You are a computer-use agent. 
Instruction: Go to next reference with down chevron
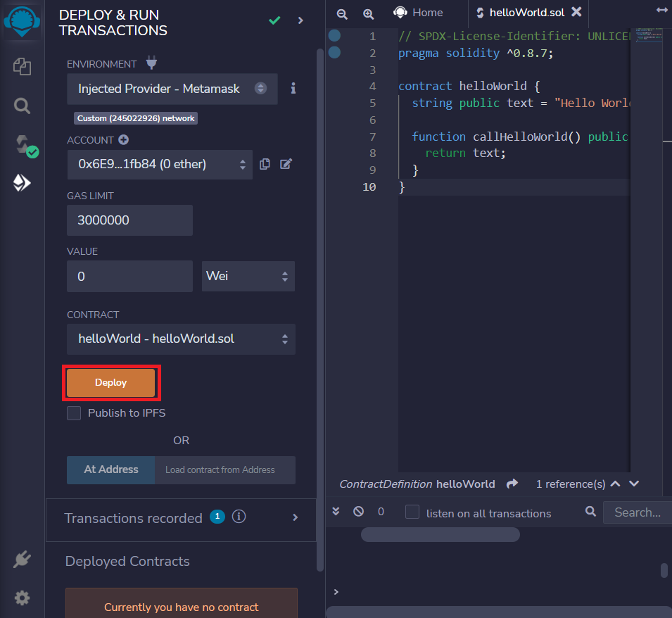(634, 484)
